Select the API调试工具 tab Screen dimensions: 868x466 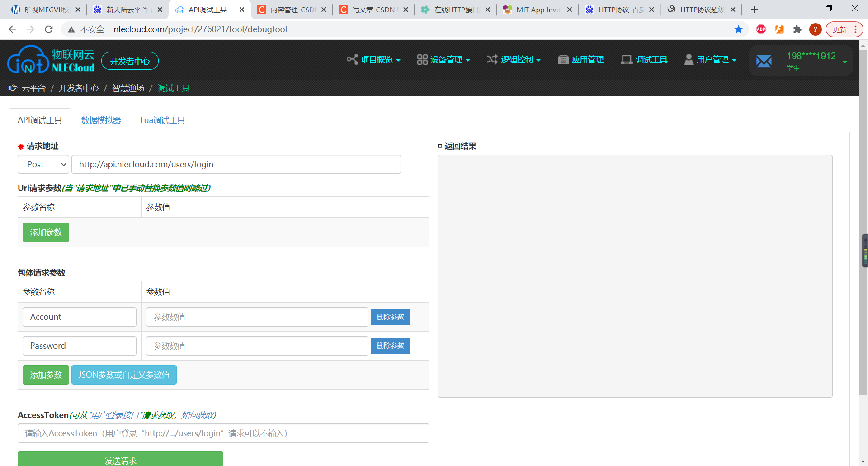[40, 120]
